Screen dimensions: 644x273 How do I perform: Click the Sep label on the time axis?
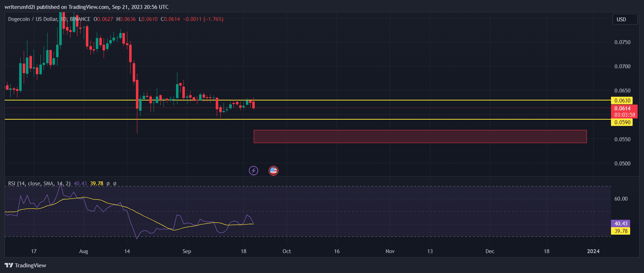(187, 251)
